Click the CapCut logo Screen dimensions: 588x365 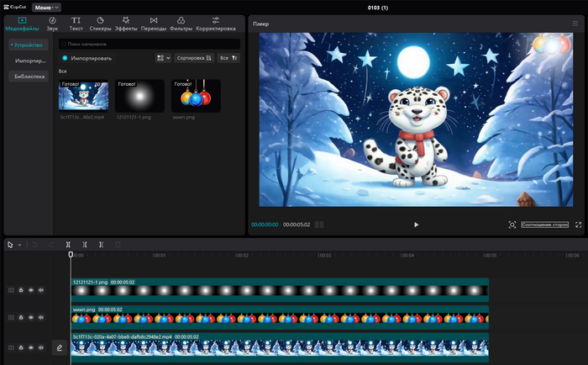pos(15,7)
